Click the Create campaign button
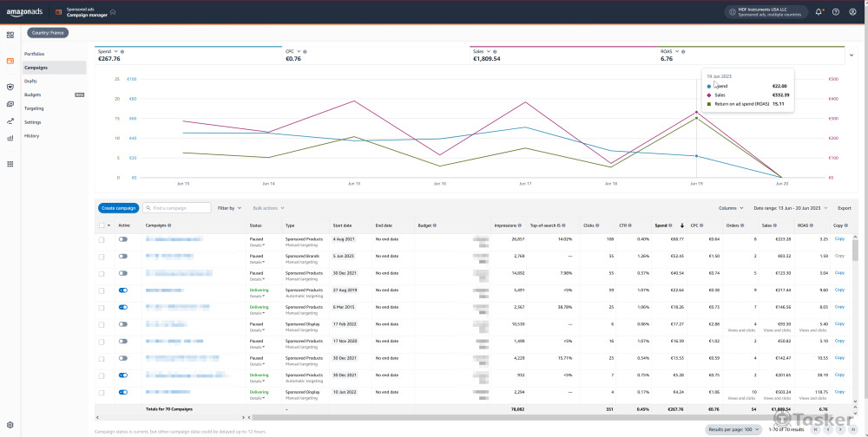 118,208
